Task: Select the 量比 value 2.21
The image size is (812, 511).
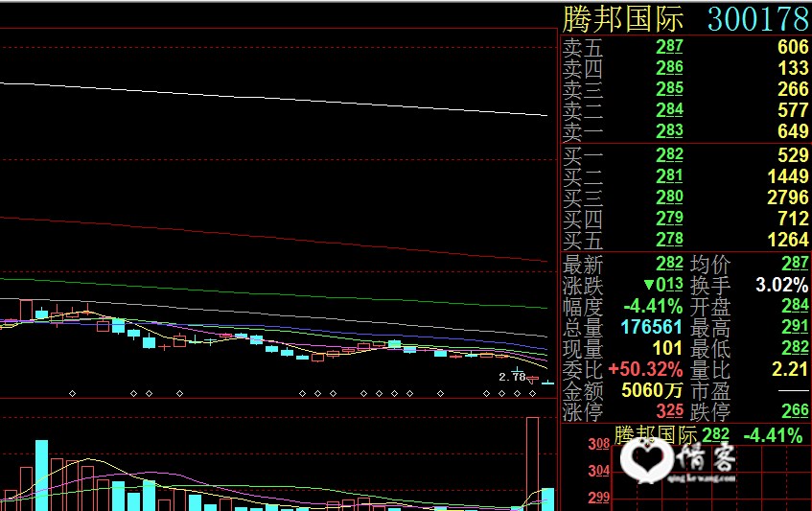Action: pos(790,369)
